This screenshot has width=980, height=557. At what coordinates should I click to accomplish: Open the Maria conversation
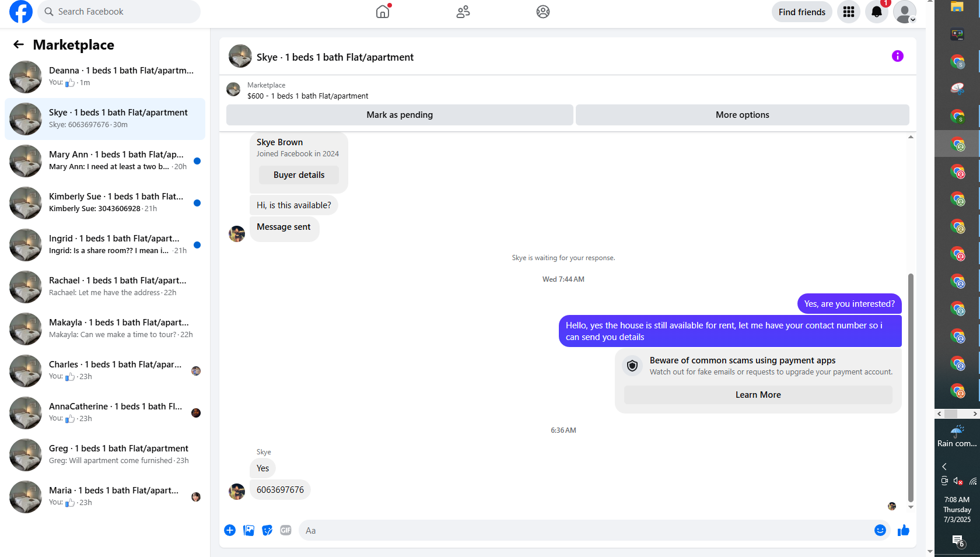pos(105,497)
